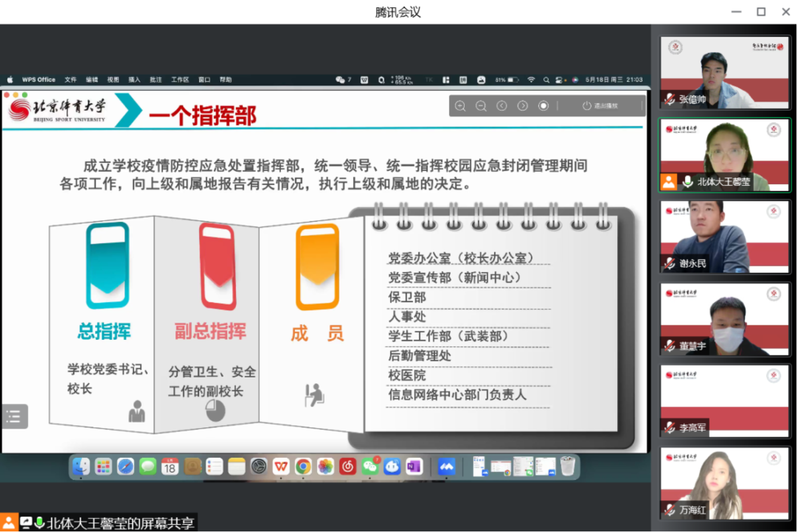797x532 pixels.
Task: Open Messages app in the dock
Action: coord(148,466)
